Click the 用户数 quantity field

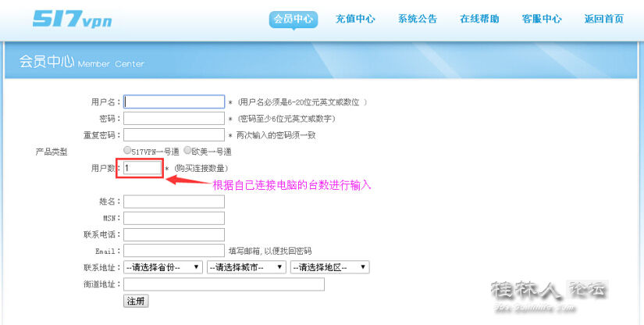[x=142, y=168]
